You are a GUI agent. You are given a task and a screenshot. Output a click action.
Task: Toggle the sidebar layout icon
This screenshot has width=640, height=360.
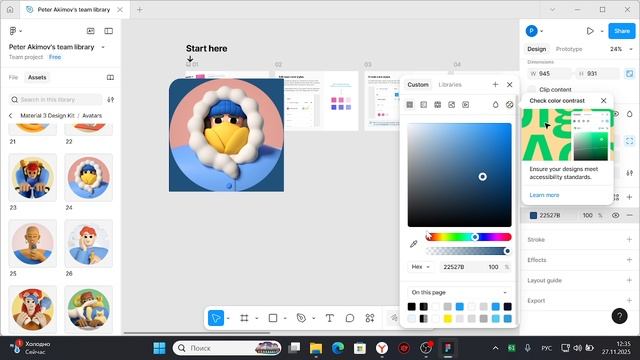pyautogui.click(x=109, y=31)
